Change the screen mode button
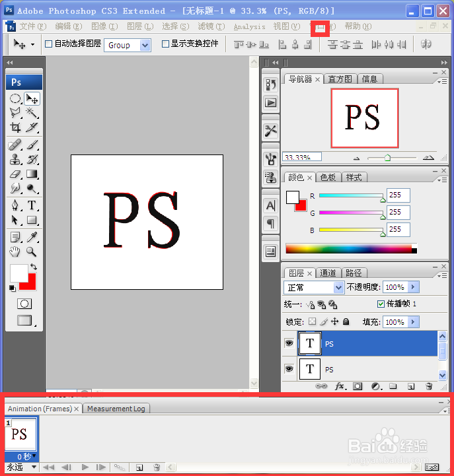Image resolution: width=454 pixels, height=476 pixels. 25,320
